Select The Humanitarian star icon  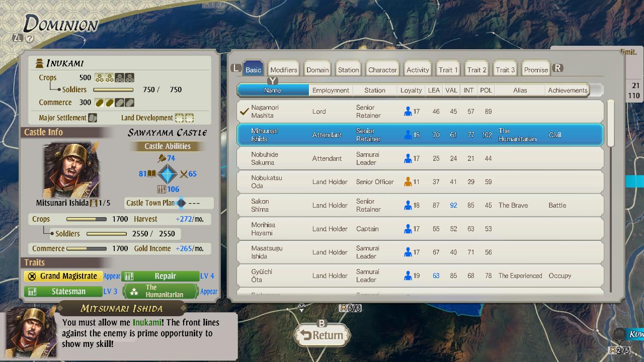pos(133,291)
